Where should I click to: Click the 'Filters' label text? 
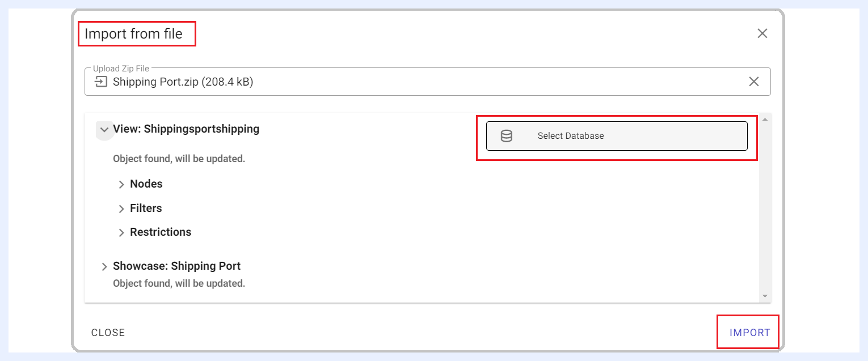146,208
